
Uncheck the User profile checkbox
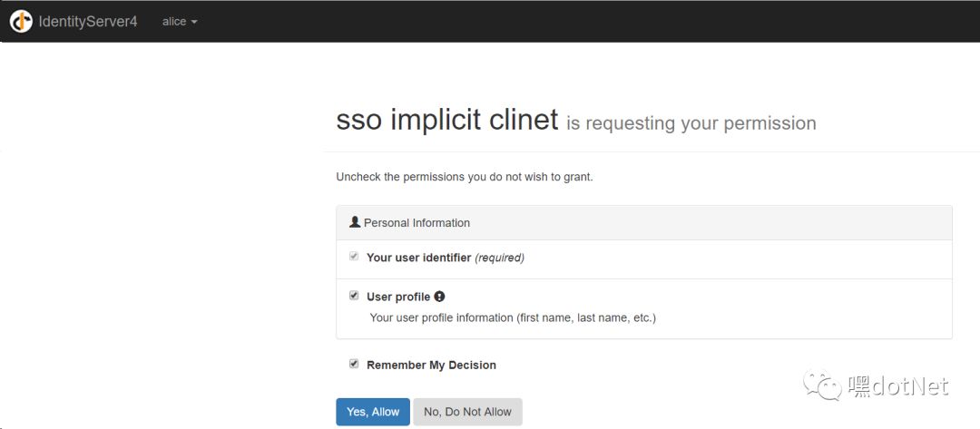[x=354, y=296]
